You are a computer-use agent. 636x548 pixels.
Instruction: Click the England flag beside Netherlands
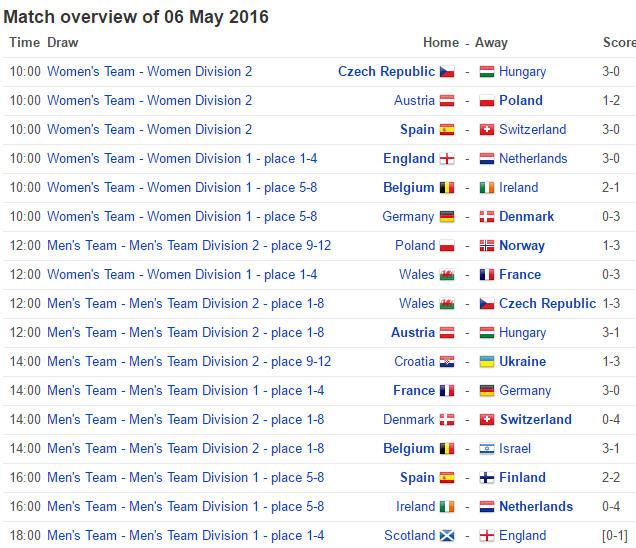pos(447,159)
